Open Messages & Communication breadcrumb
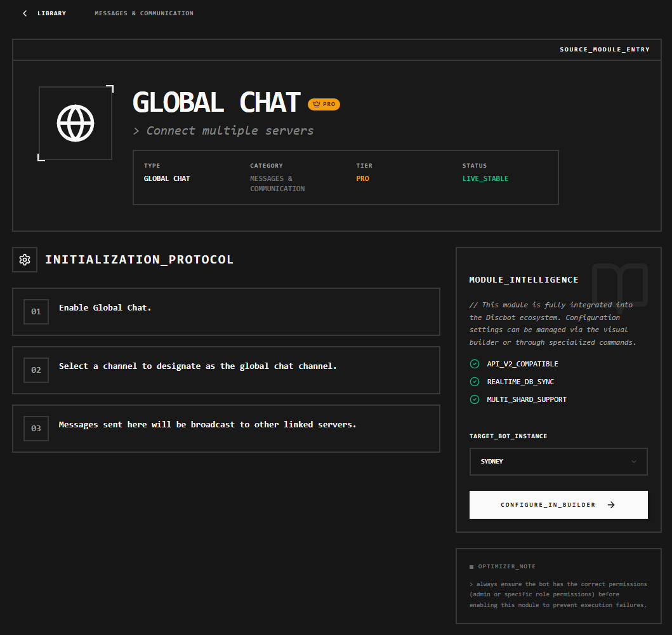Screen dimensions: 672x635 pos(144,13)
